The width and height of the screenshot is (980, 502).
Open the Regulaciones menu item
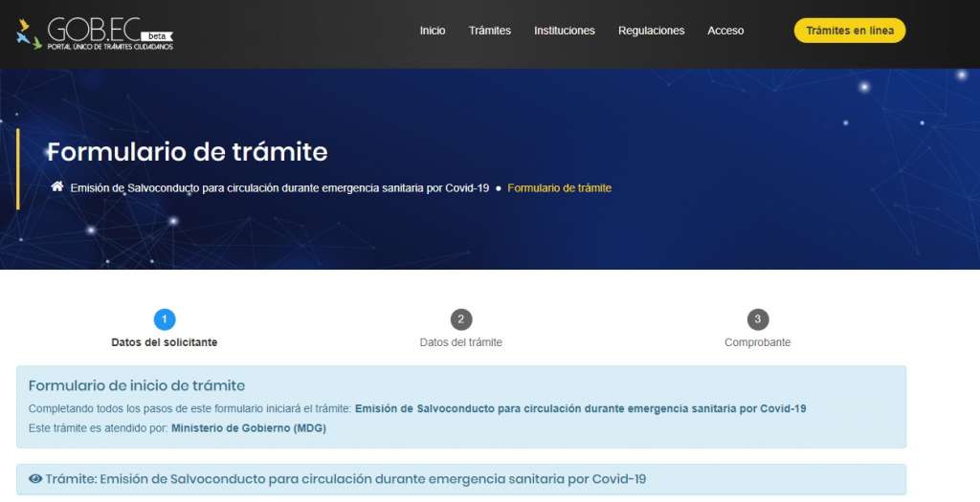(651, 31)
